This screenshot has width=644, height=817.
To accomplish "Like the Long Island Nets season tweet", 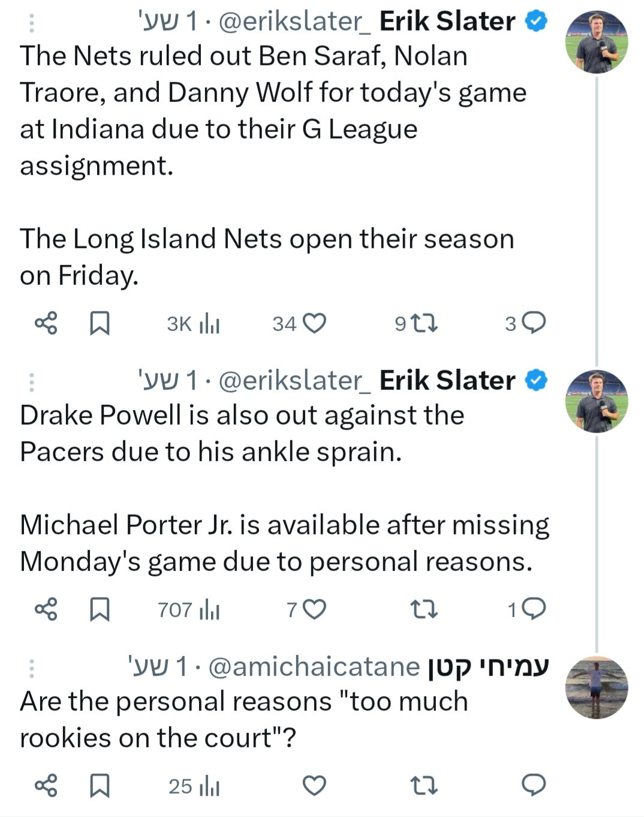I will pyautogui.click(x=314, y=323).
